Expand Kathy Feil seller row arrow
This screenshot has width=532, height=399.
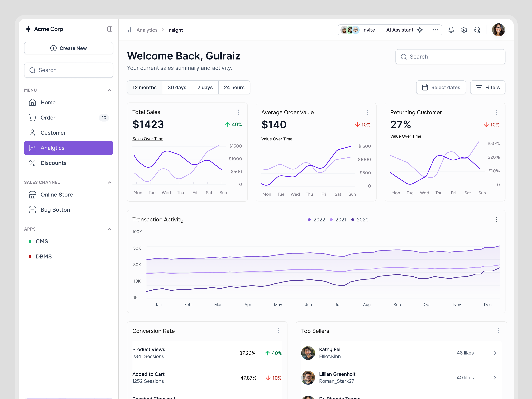pos(494,353)
